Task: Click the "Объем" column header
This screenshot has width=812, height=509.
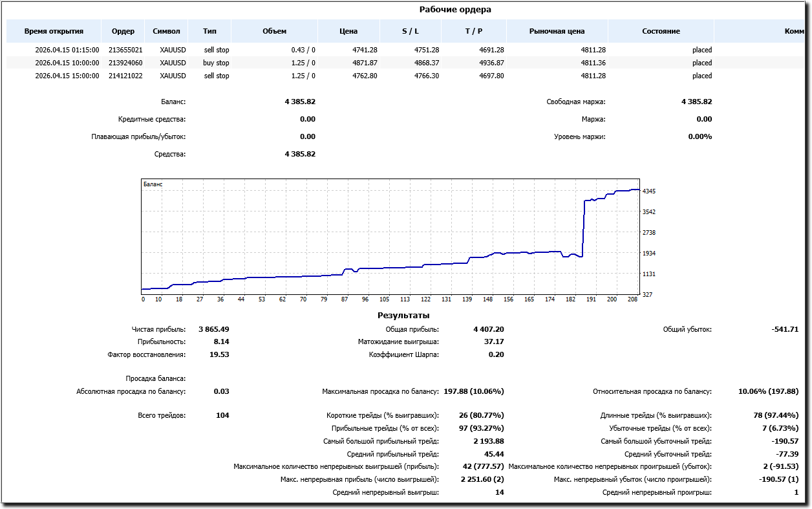Action: point(274,31)
